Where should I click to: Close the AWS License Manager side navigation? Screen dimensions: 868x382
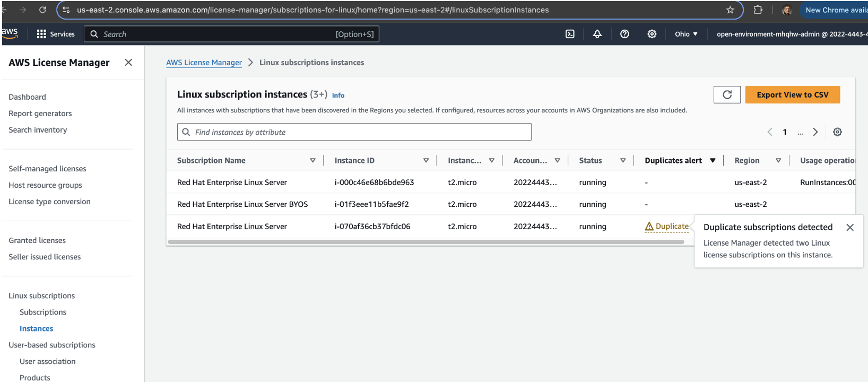(128, 63)
